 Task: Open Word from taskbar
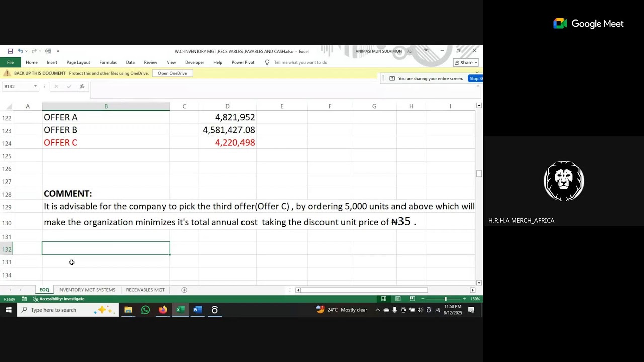(x=197, y=310)
